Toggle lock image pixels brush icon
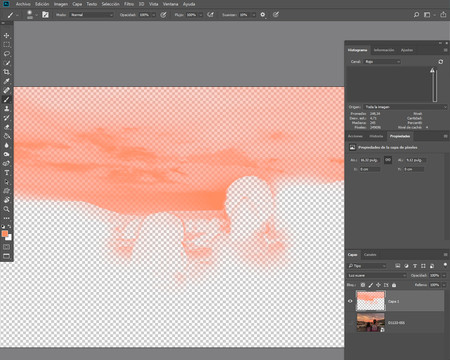450x360 pixels. pos(371,285)
